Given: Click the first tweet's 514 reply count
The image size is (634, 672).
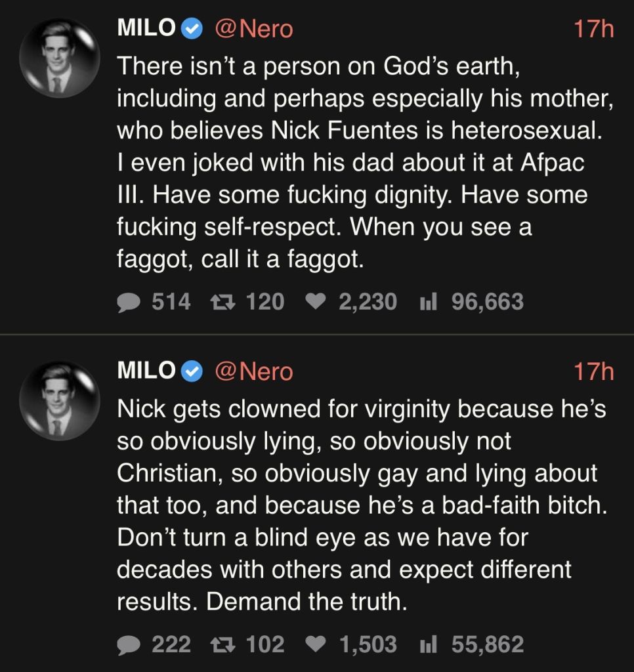Looking at the screenshot, I should [x=171, y=303].
